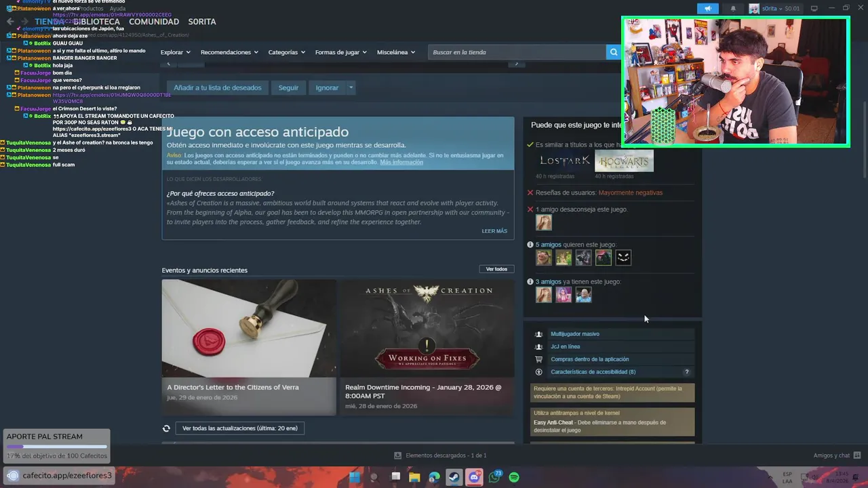
Task: Click the back navigation arrow
Action: pos(10,22)
